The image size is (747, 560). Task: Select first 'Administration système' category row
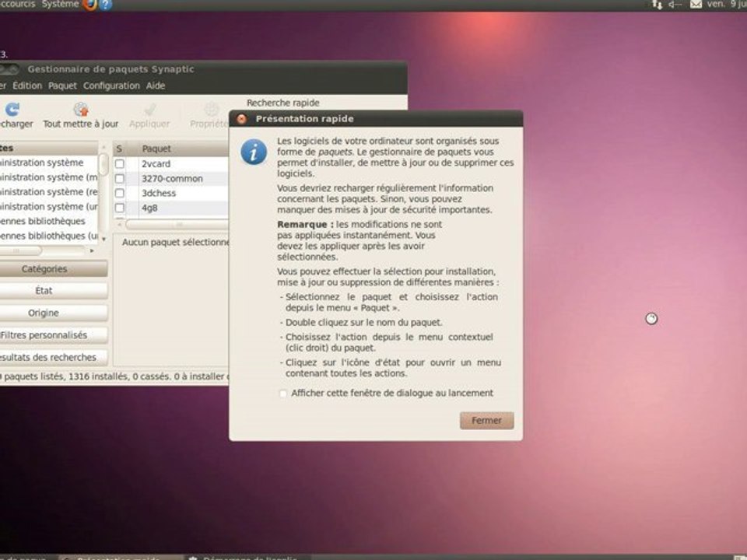pyautogui.click(x=48, y=163)
